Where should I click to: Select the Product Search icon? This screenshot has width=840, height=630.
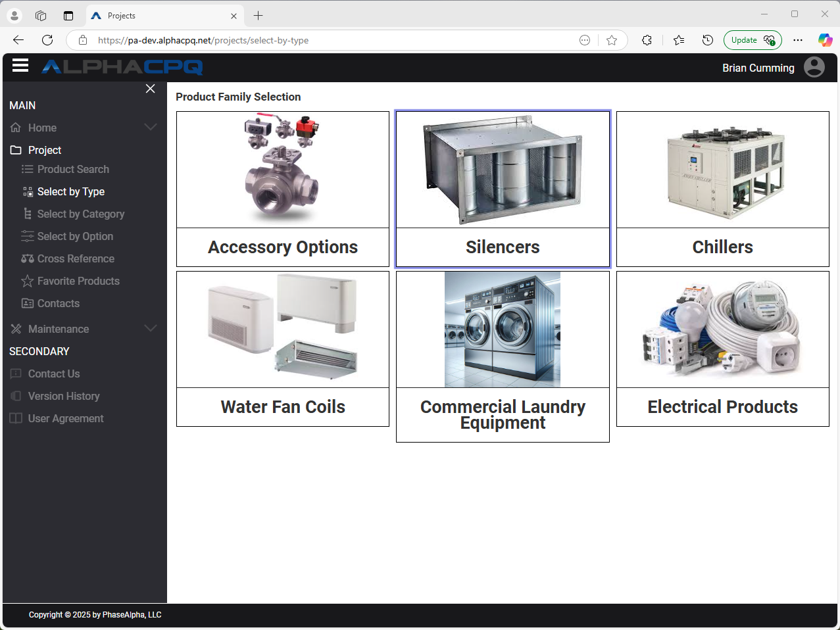point(28,169)
